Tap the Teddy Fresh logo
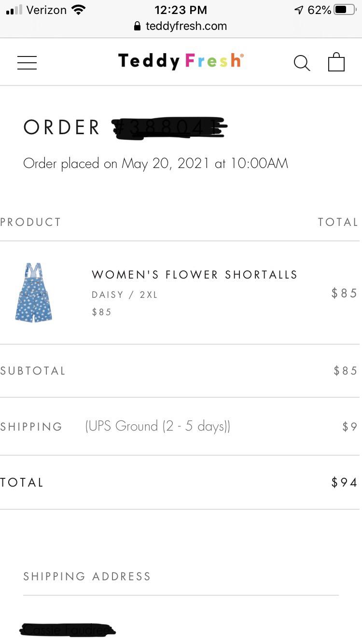362x644 pixels. 181,61
